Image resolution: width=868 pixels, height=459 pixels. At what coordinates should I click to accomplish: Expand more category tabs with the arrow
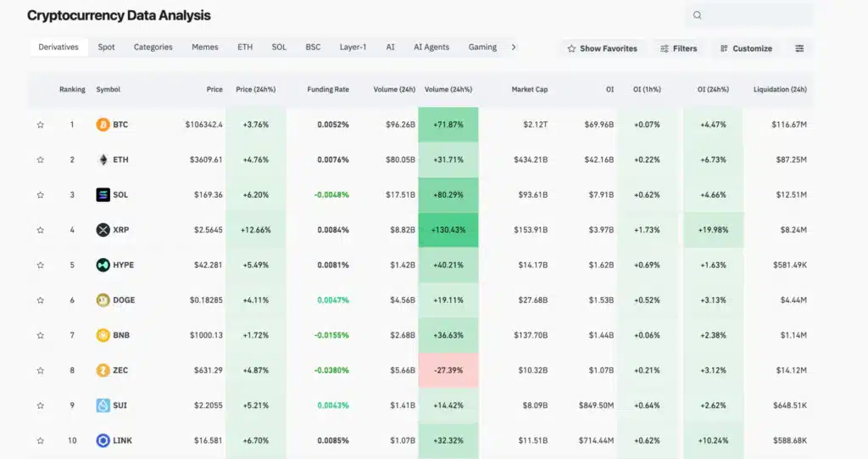click(514, 48)
